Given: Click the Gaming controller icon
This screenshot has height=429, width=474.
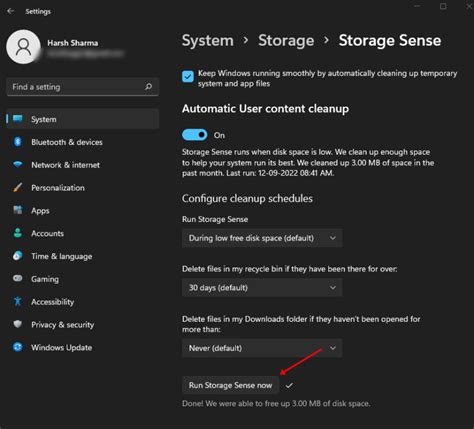Looking at the screenshot, I should pyautogui.click(x=18, y=278).
